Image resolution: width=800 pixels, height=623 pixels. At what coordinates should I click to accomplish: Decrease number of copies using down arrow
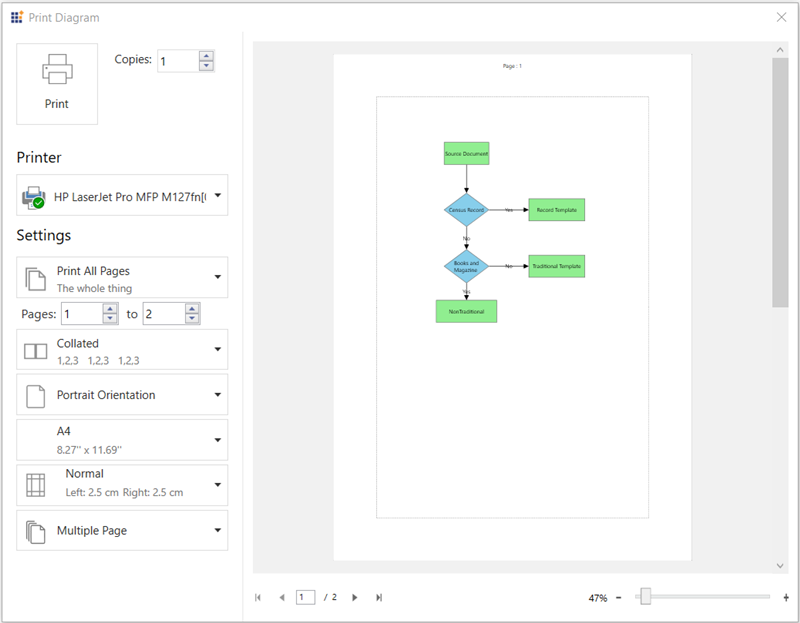[x=206, y=66]
